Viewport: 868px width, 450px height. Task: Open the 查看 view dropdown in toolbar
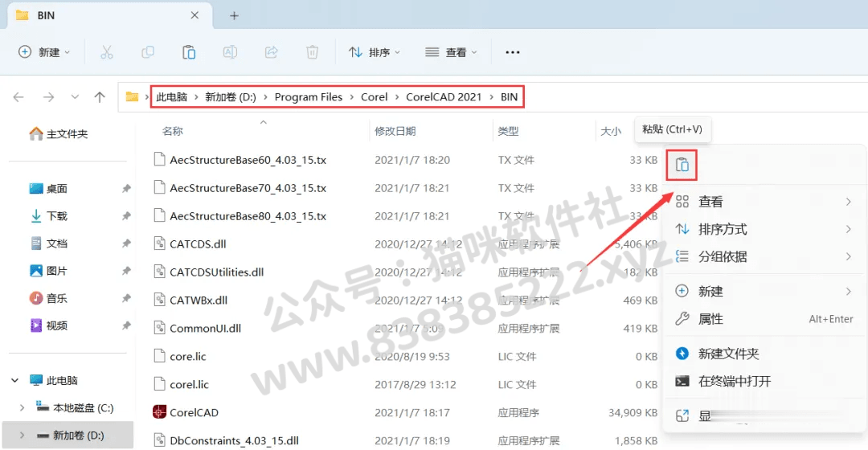pyautogui.click(x=451, y=52)
